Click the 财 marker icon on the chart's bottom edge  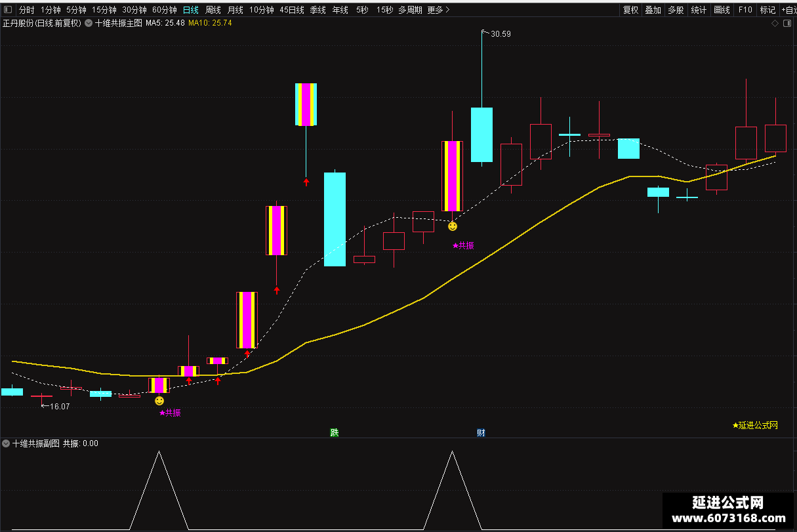pos(481,432)
